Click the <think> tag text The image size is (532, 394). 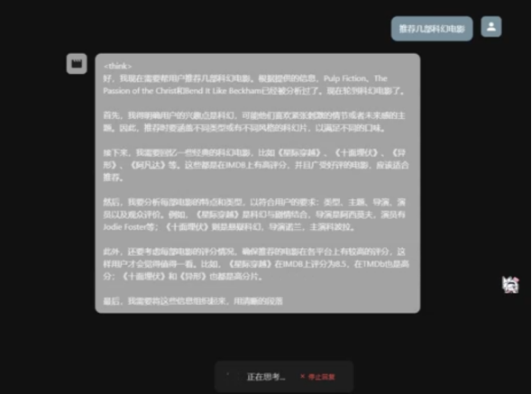(x=118, y=66)
